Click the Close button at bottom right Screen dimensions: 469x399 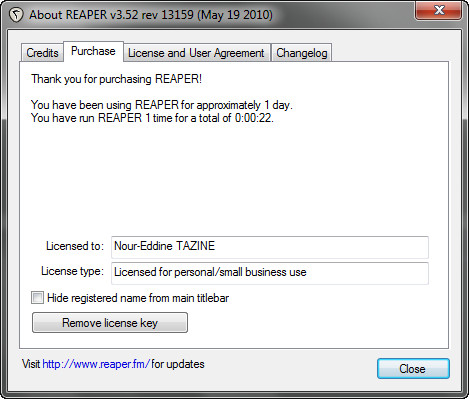click(413, 369)
